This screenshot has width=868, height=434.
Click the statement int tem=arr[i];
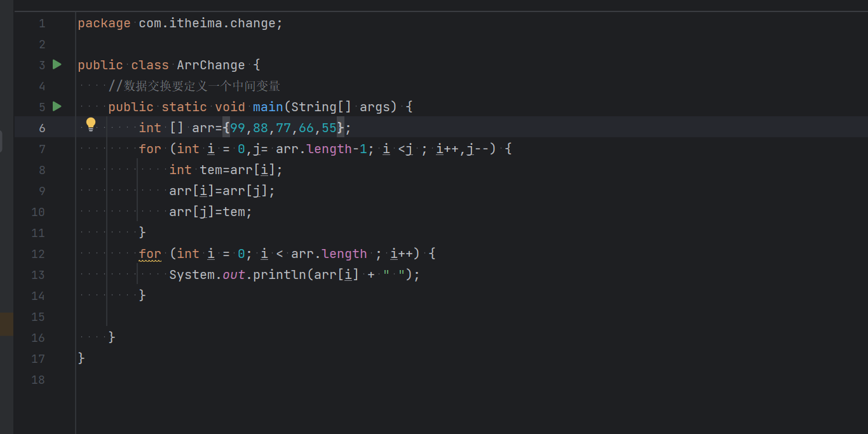(226, 170)
